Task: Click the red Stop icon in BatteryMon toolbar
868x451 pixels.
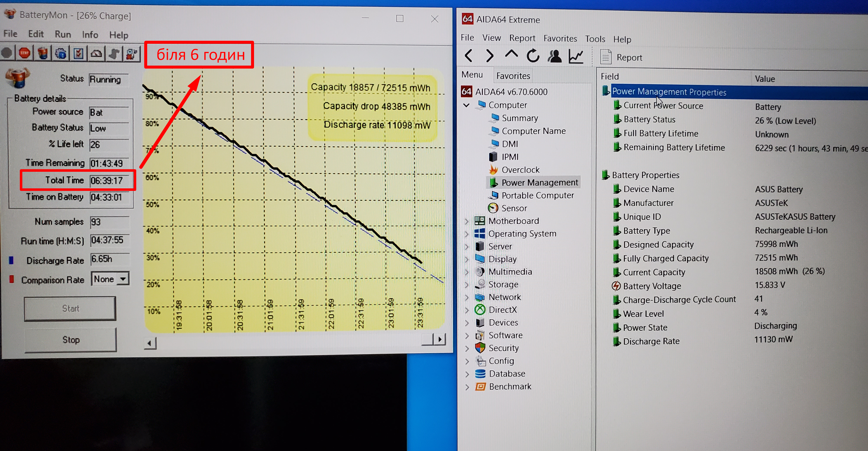Action: click(24, 53)
